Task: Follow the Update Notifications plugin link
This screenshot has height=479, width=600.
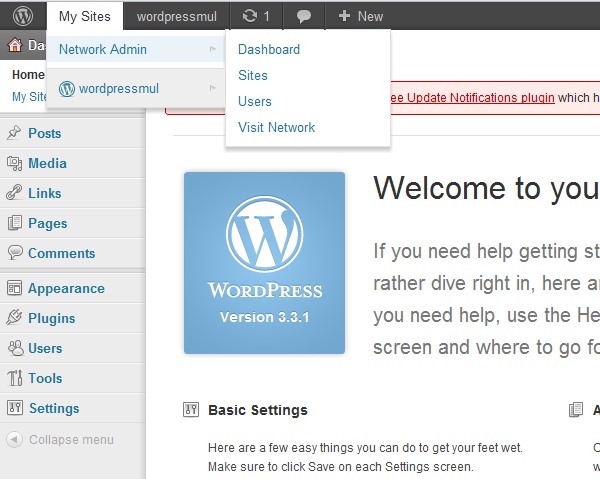Action: pyautogui.click(x=473, y=98)
